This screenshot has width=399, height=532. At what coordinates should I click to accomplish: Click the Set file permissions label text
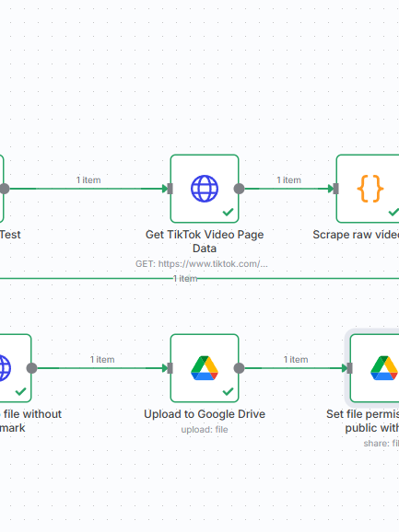(362, 421)
